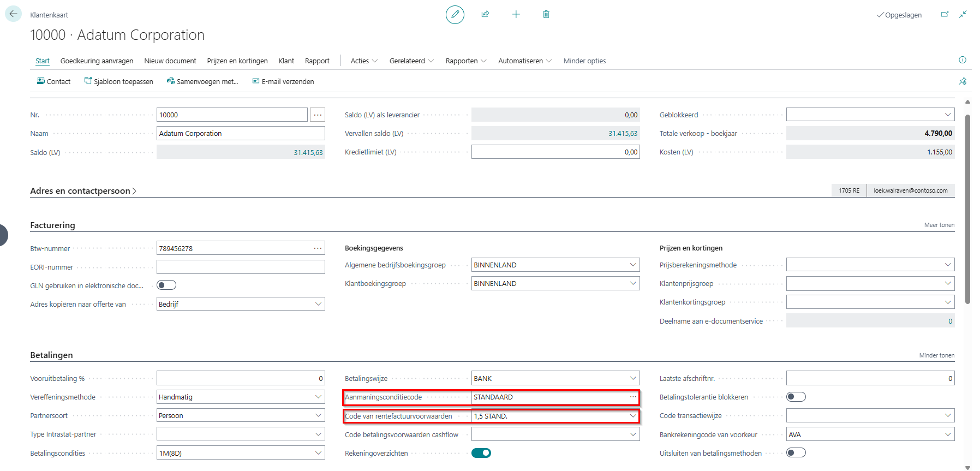Expand Adres en contactpersoon section
This screenshot has width=980, height=471.
pos(83,190)
